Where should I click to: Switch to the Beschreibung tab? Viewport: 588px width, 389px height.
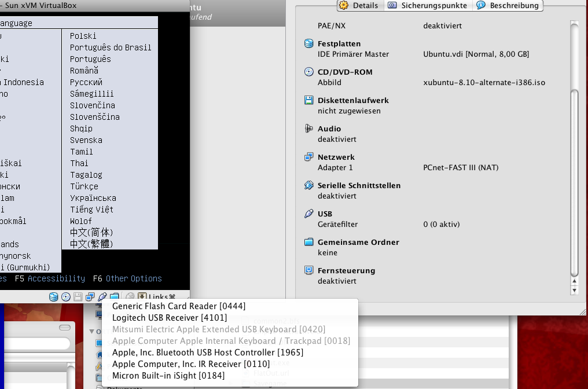(x=508, y=5)
